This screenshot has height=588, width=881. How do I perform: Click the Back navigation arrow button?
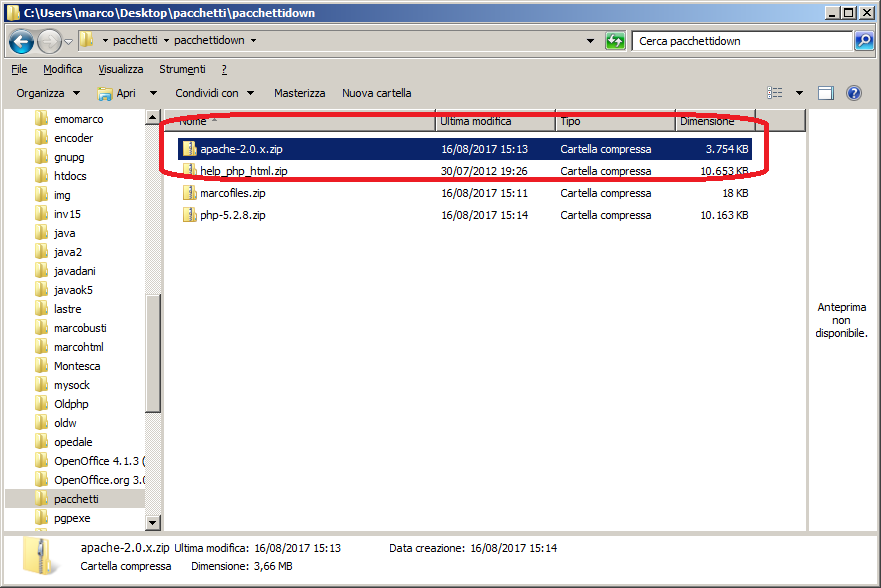(21, 41)
